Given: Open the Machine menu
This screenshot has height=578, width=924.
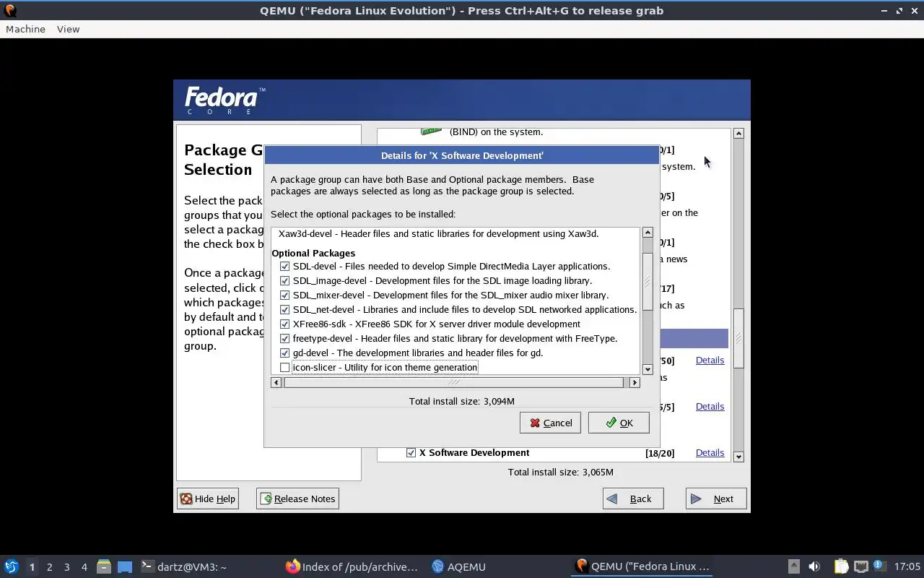Looking at the screenshot, I should tap(25, 29).
